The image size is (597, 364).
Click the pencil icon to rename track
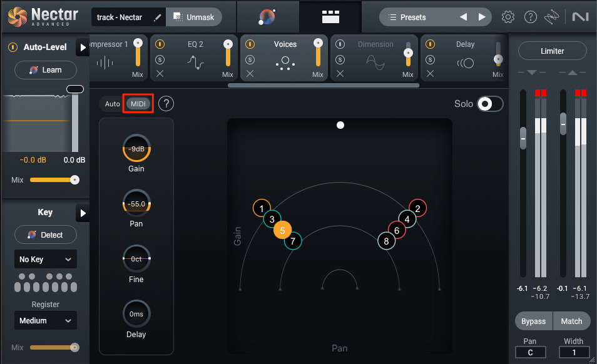157,18
